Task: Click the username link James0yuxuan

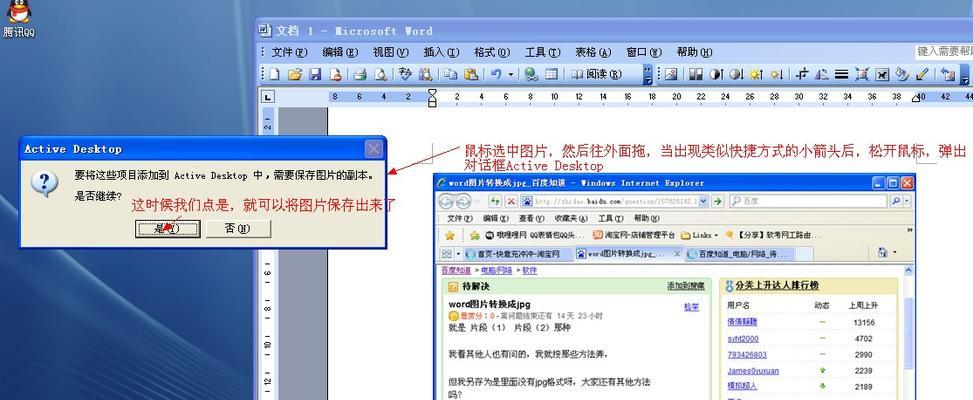Action: (x=753, y=371)
